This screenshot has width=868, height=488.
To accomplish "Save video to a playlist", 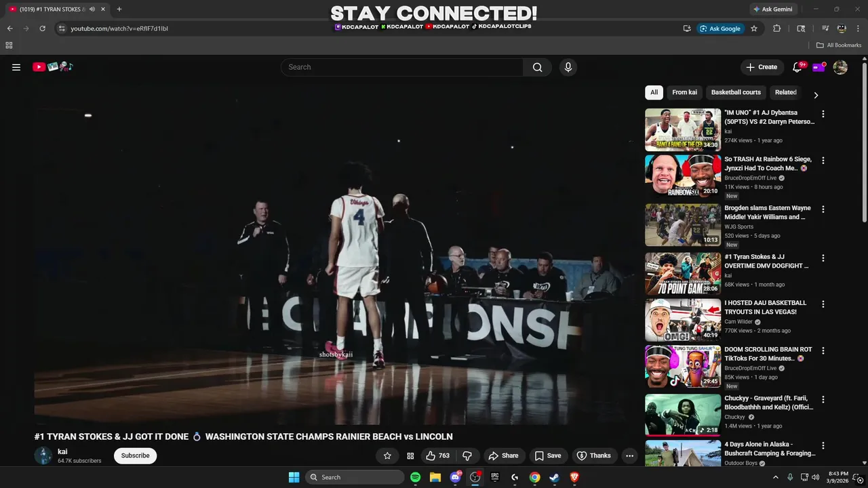I will (547, 456).
